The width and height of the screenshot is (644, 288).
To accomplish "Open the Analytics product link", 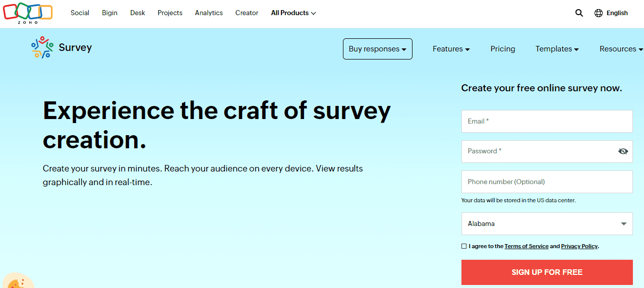I will [x=209, y=13].
